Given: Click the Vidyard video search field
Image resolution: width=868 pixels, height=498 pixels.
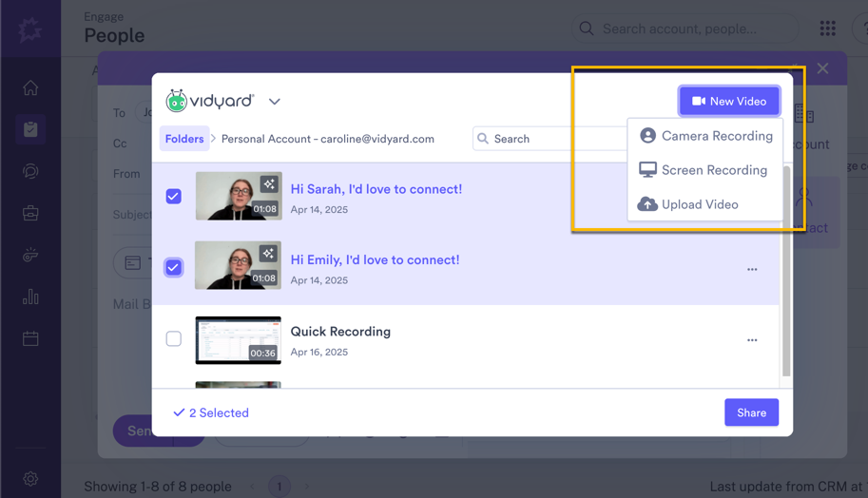Looking at the screenshot, I should pyautogui.click(x=550, y=139).
